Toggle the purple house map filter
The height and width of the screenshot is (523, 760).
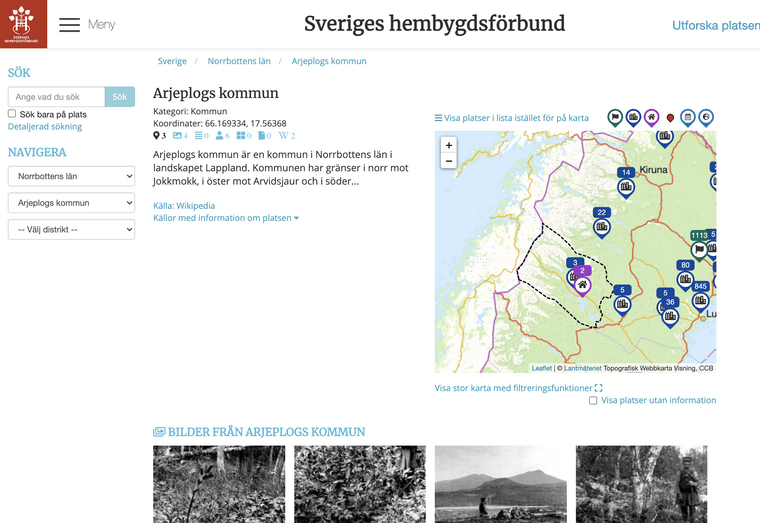pos(651,117)
